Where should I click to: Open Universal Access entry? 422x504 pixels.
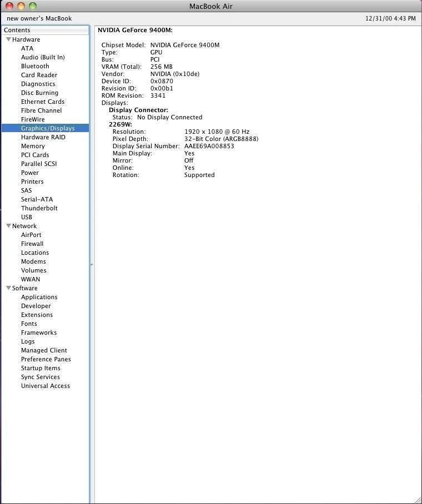(x=46, y=386)
